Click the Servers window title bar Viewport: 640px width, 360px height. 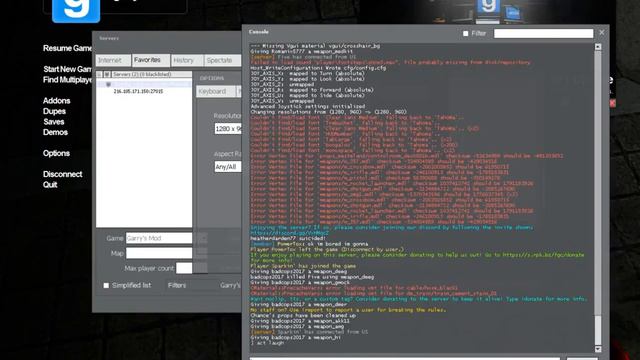point(167,38)
